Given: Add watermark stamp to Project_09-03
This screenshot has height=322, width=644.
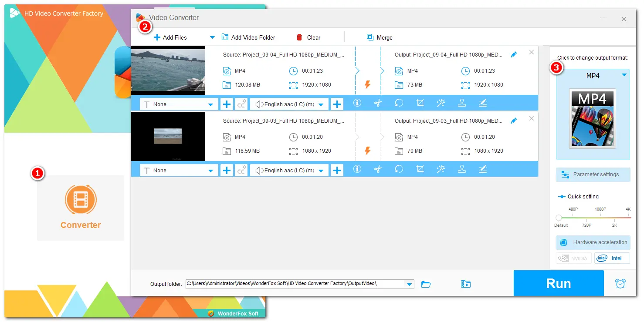Looking at the screenshot, I should point(461,169).
